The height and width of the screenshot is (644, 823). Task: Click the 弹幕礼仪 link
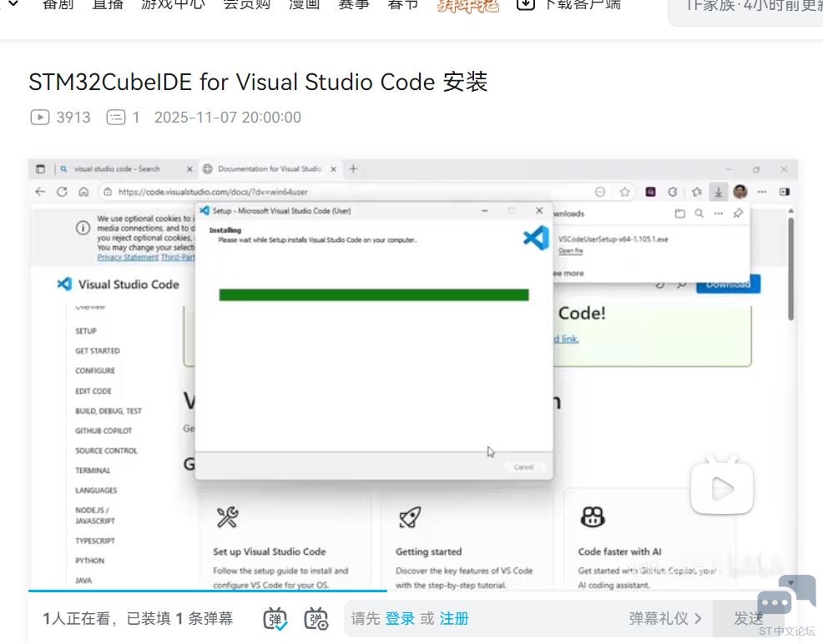(665, 619)
